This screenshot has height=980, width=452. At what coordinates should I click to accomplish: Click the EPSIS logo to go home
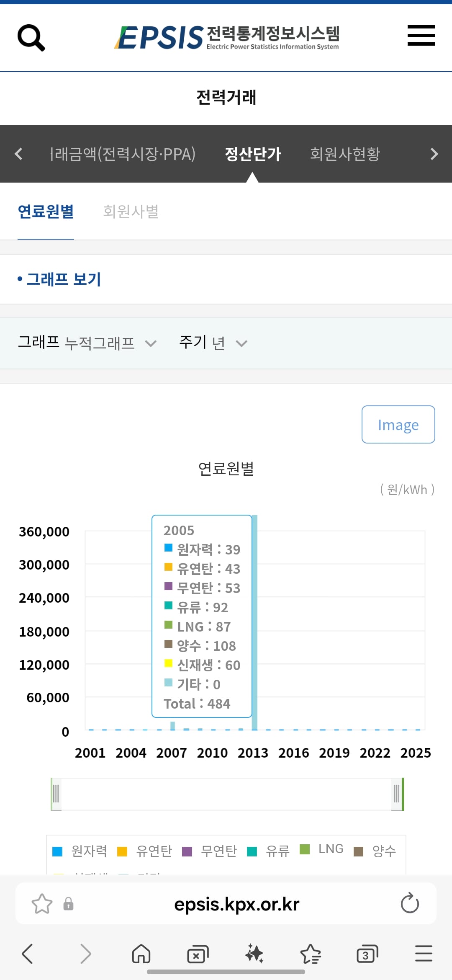pyautogui.click(x=226, y=37)
